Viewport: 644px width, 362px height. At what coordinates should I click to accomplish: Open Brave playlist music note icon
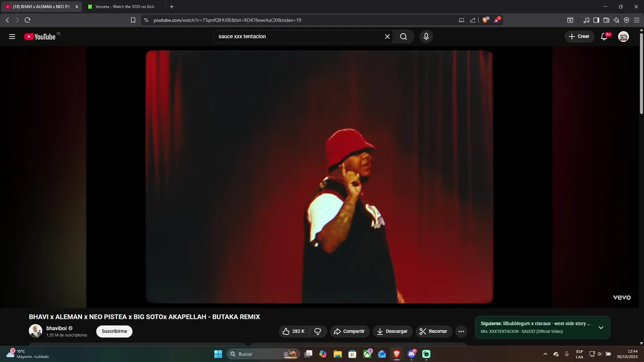(x=586, y=20)
